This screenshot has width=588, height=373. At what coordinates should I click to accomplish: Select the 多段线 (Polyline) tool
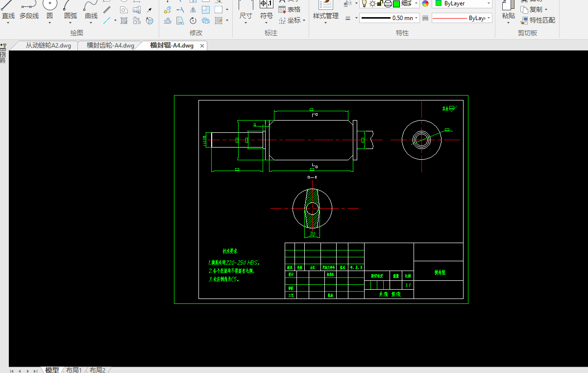pos(29,11)
